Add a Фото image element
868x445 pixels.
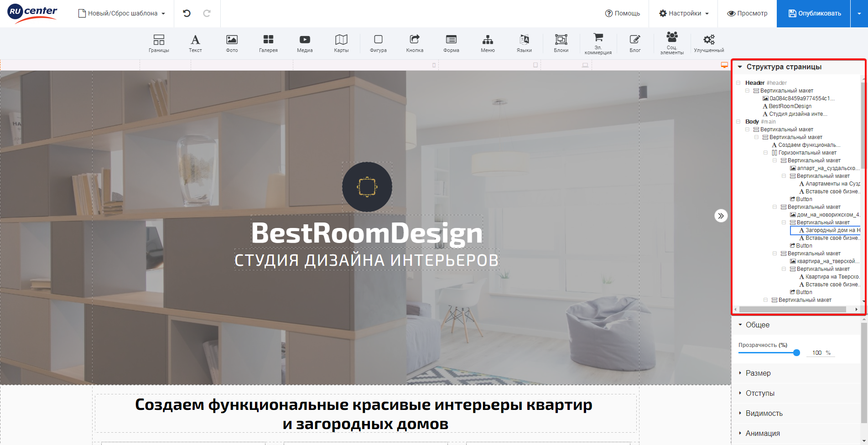click(232, 44)
